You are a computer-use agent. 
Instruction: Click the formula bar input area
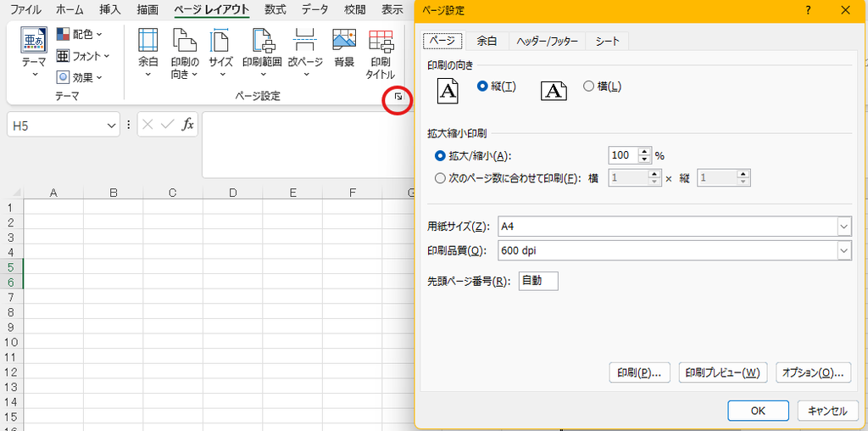307,144
